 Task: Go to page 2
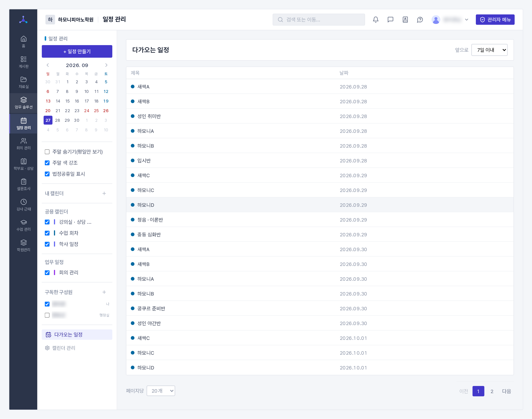pyautogui.click(x=492, y=391)
